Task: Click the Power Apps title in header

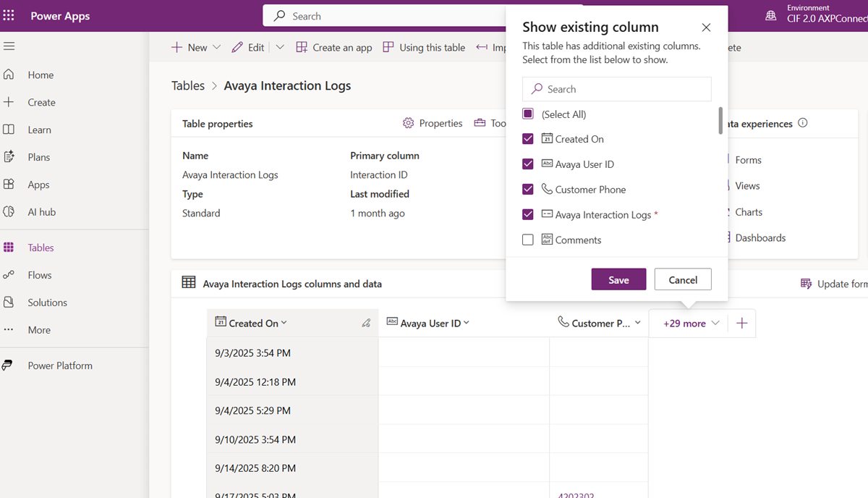Action: (60, 16)
